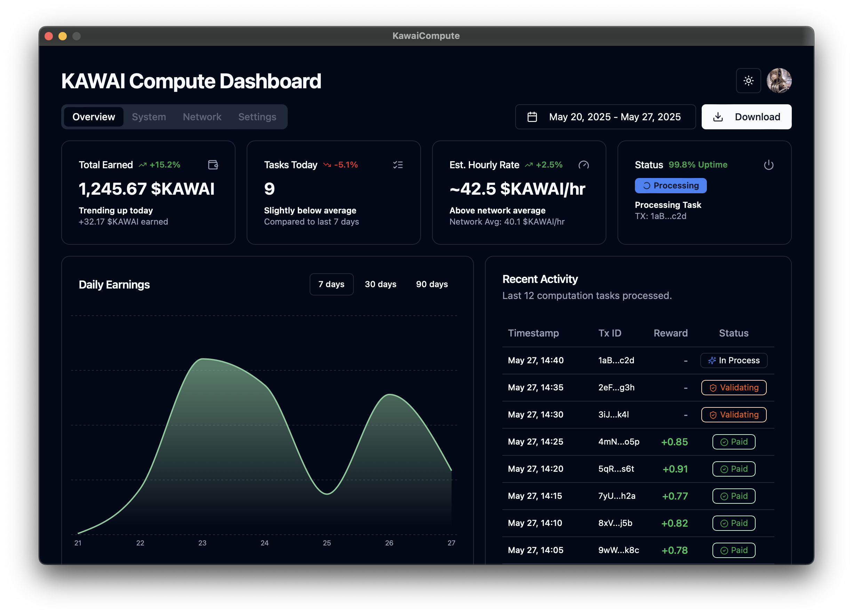The width and height of the screenshot is (853, 616).
Task: Click the blue Processing status badge
Action: (670, 186)
